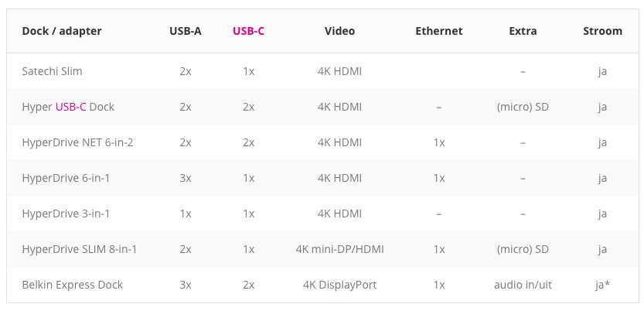Viewport: 644px width, 311px height.
Task: Click the 4K DisplayPort video cell
Action: coord(339,285)
